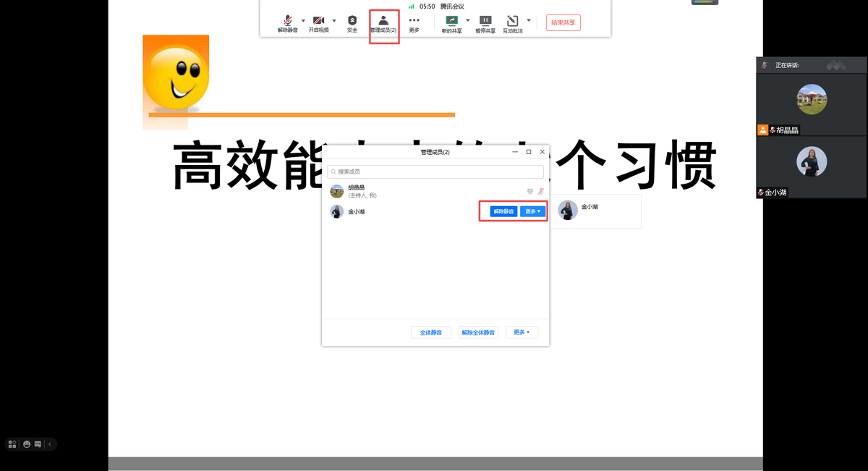Expand bottom 更多 dropdown in member panel
Screen dimensions: 868x471
coord(522,332)
